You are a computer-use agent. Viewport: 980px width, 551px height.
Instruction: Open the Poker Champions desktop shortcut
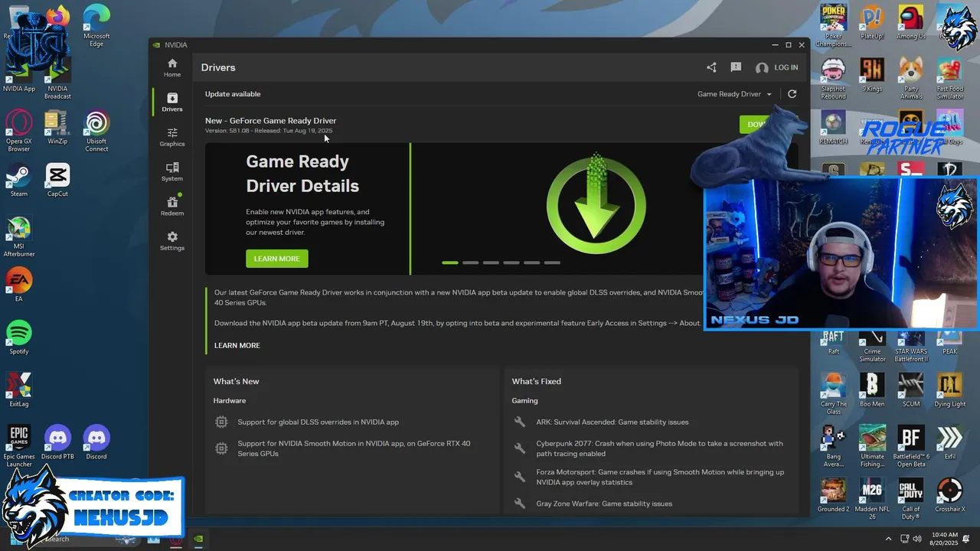tap(833, 26)
